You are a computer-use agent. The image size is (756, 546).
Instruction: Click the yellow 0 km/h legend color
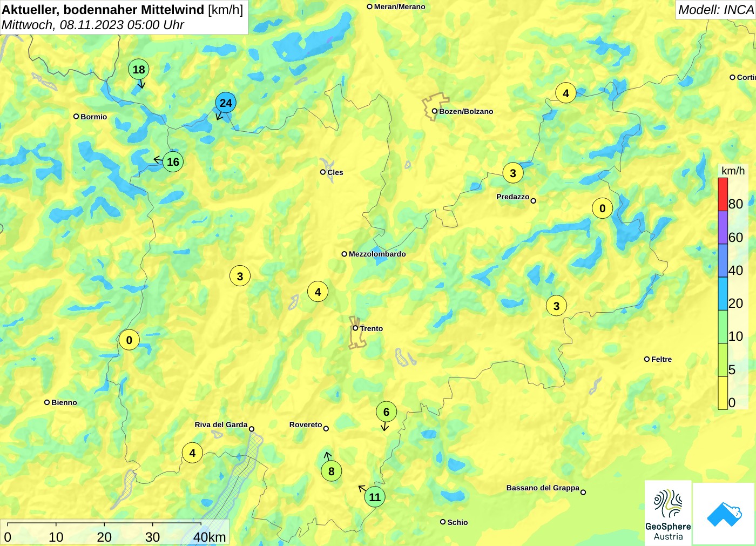(723, 393)
